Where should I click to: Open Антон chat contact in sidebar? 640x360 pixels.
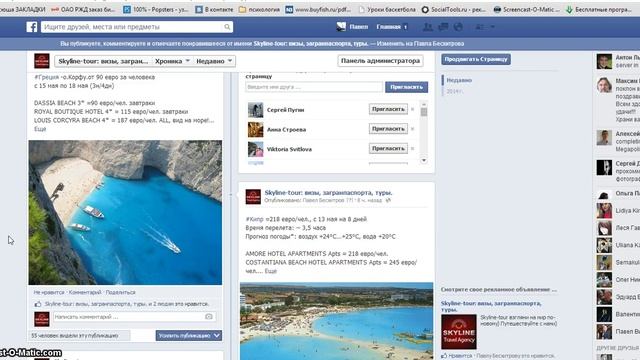tap(618, 61)
